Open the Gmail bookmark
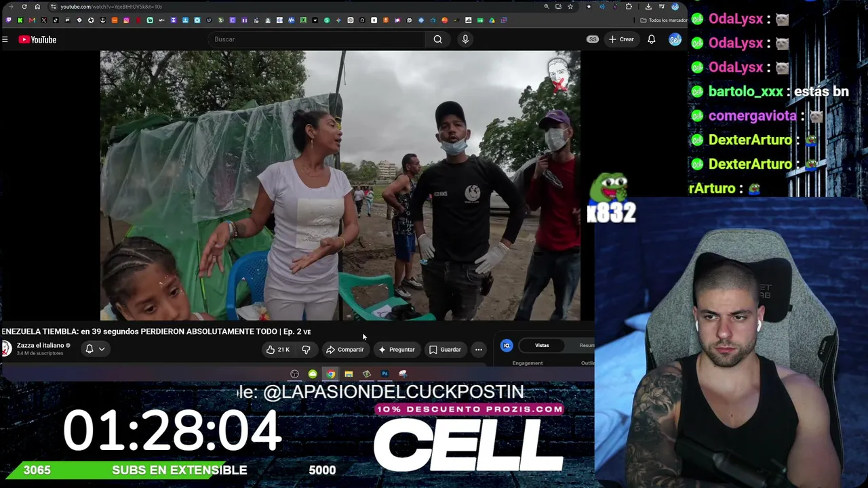 pyautogui.click(x=32, y=20)
